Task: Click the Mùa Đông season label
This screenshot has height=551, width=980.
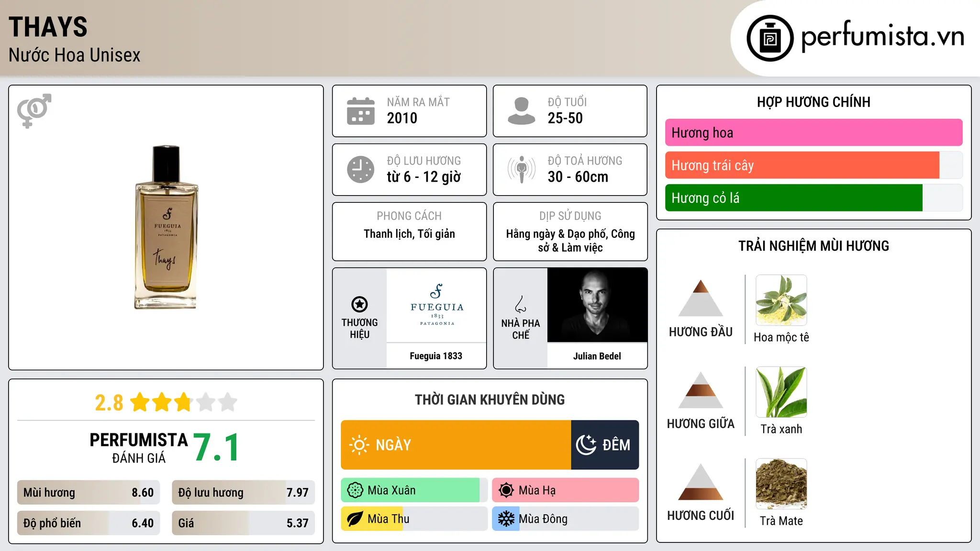Action: (x=543, y=519)
